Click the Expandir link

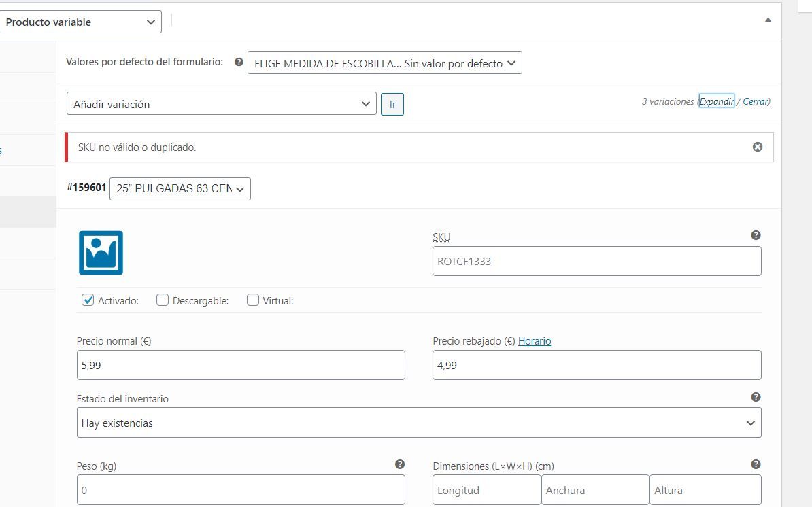(717, 101)
